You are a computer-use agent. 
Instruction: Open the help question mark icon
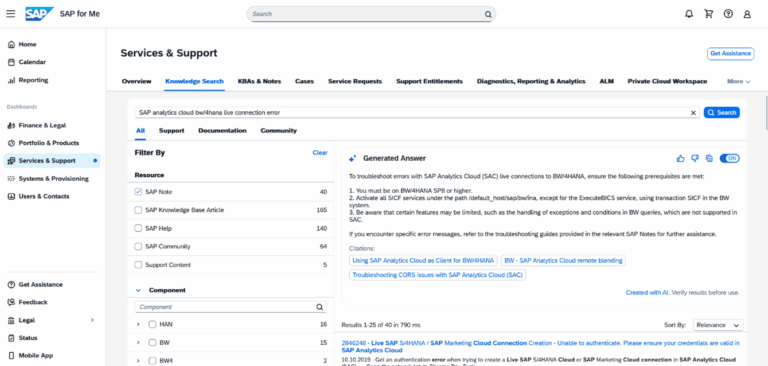pyautogui.click(x=728, y=14)
